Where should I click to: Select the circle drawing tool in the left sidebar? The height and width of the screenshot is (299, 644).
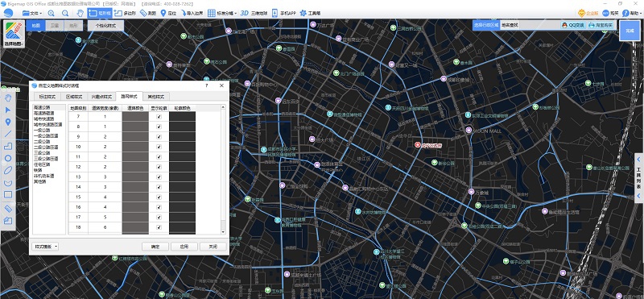click(8, 158)
